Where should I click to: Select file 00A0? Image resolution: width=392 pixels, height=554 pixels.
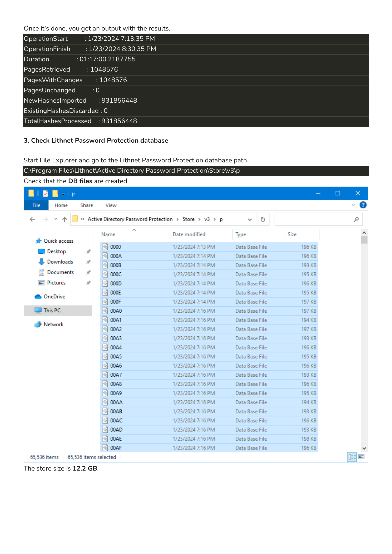tap(209, 311)
